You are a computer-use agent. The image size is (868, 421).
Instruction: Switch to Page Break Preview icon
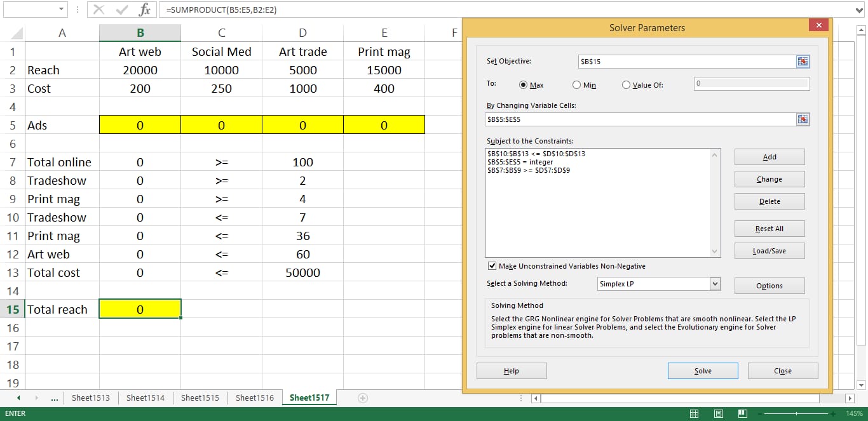[x=742, y=413]
